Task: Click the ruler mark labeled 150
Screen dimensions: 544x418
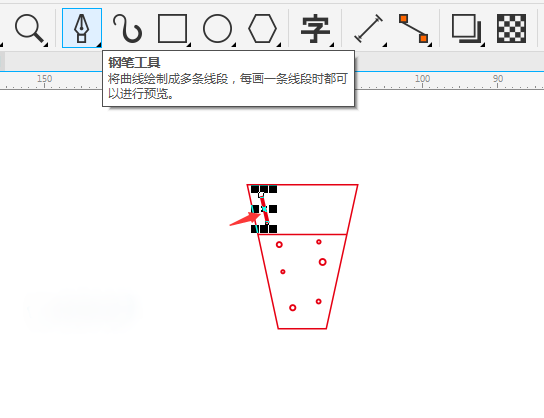Action: tap(44, 79)
